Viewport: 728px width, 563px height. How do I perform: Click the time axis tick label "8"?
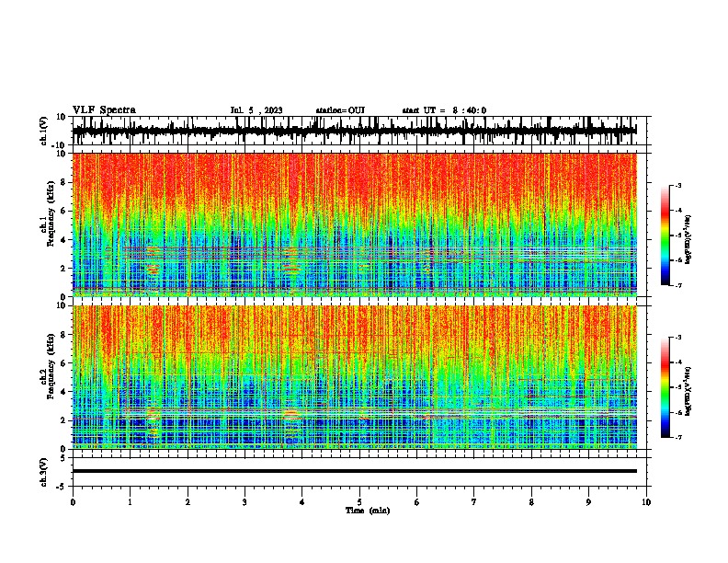click(531, 502)
